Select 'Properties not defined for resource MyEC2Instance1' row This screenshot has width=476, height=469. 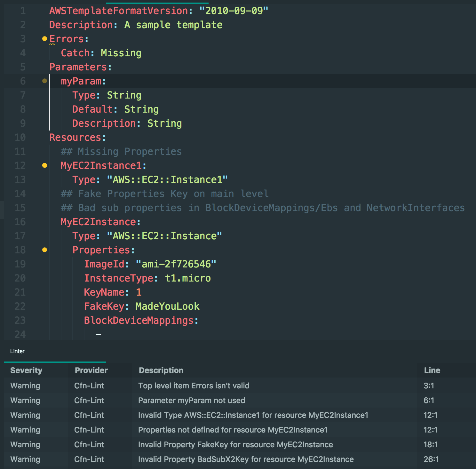pyautogui.click(x=240, y=430)
